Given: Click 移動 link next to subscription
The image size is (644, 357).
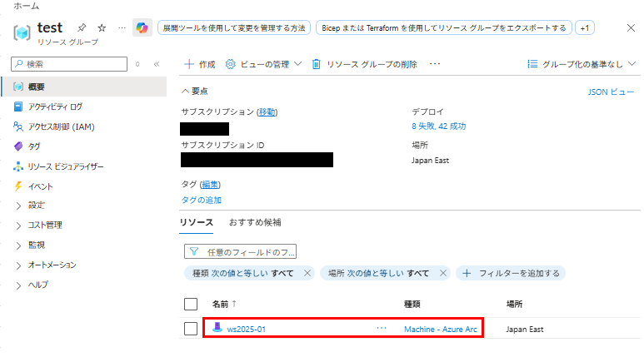Looking at the screenshot, I should pyautogui.click(x=267, y=112).
